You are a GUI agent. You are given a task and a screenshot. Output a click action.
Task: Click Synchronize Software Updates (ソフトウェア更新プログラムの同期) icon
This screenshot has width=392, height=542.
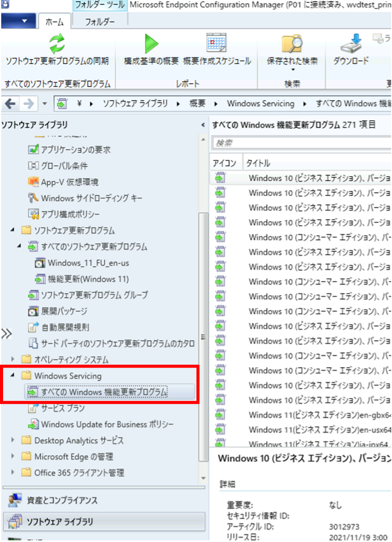coord(57,43)
